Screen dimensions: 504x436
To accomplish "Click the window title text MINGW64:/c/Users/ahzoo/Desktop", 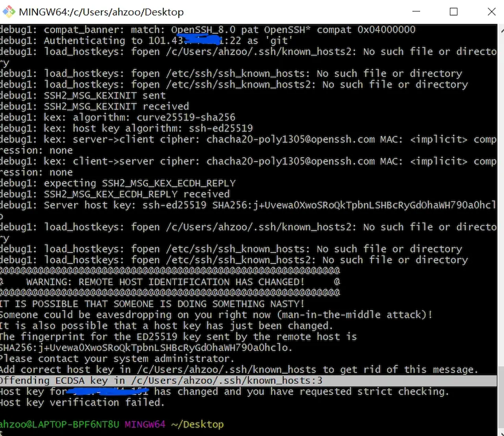I will [101, 12].
